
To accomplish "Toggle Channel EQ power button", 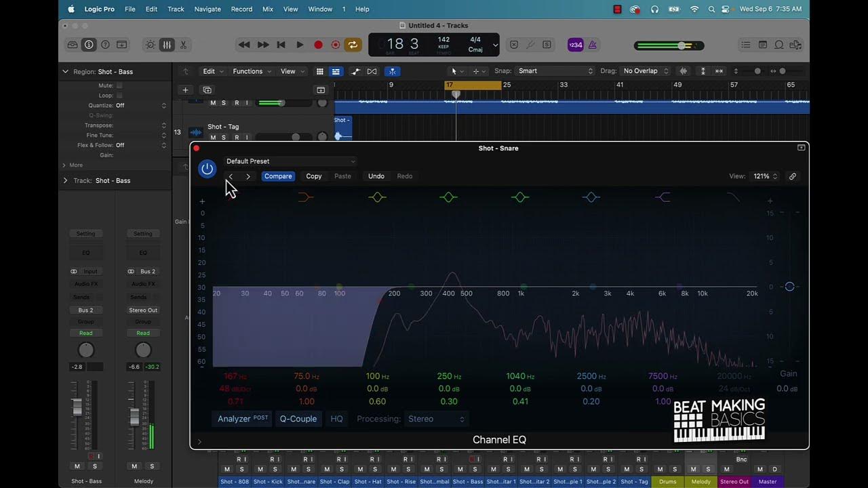I will point(208,169).
